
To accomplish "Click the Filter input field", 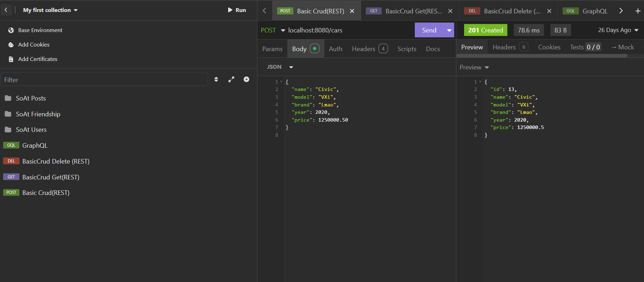I will pyautogui.click(x=104, y=80).
